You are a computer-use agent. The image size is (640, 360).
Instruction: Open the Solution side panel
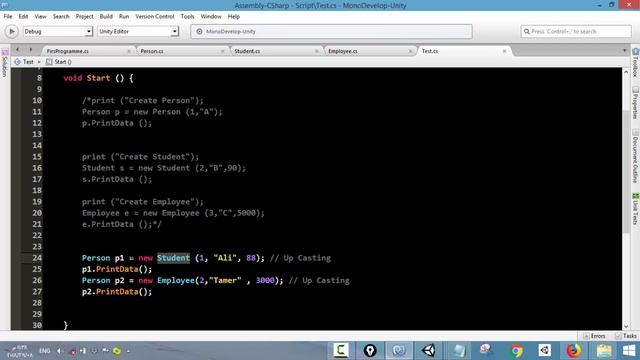tap(4, 63)
